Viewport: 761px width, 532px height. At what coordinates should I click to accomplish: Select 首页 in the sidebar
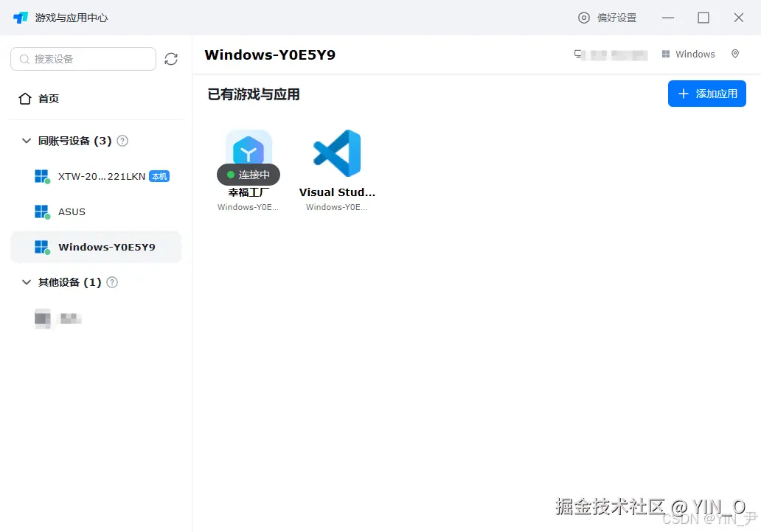click(48, 98)
